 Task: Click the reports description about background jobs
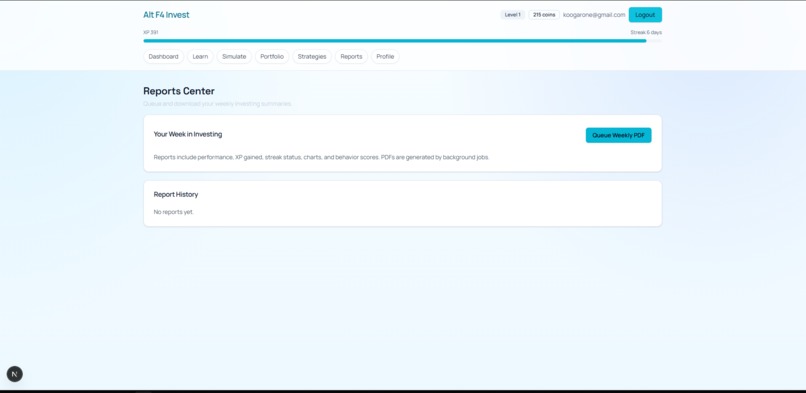pyautogui.click(x=321, y=157)
